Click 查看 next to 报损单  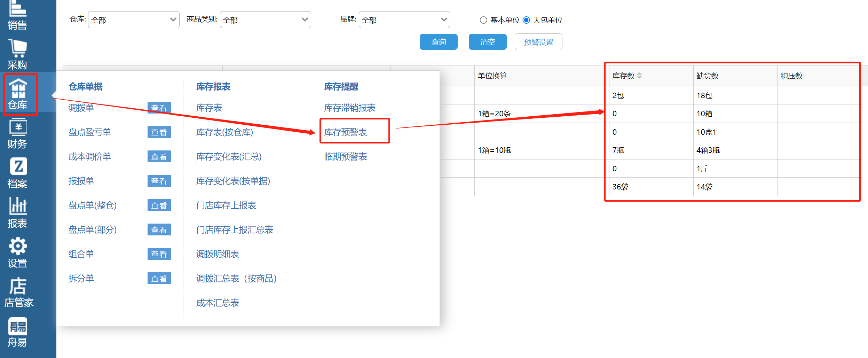159,181
